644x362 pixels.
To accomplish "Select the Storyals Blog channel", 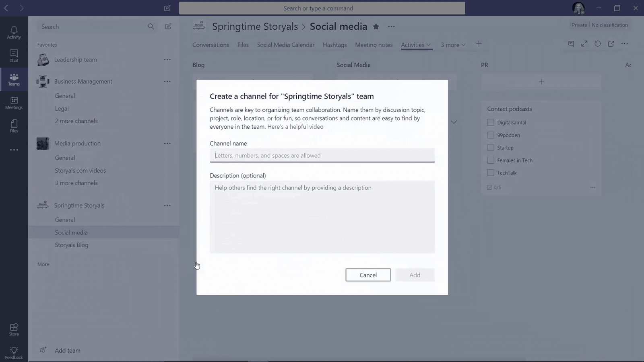I will [x=72, y=245].
